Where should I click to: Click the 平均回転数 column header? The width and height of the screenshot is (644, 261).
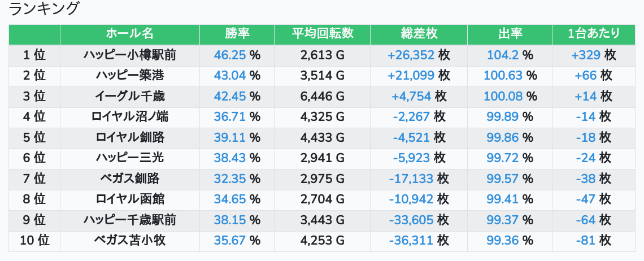pyautogui.click(x=322, y=34)
